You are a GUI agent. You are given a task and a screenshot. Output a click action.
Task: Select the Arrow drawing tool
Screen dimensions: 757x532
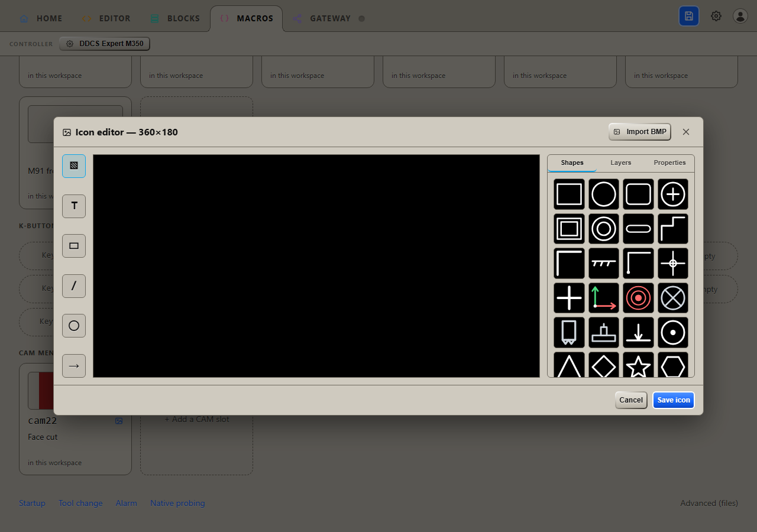[x=74, y=366]
